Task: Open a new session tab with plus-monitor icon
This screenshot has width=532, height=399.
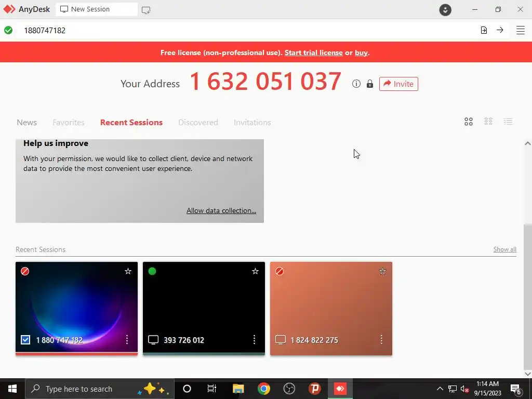Action: (146, 10)
